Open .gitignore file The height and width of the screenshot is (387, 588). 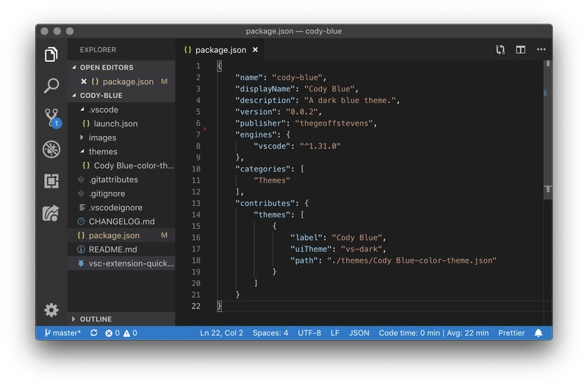click(121, 193)
